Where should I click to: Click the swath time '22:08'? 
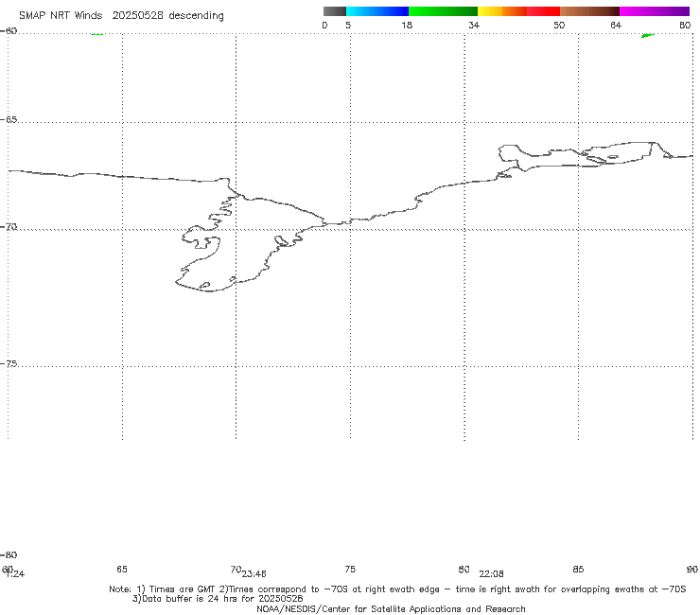pos(491,574)
